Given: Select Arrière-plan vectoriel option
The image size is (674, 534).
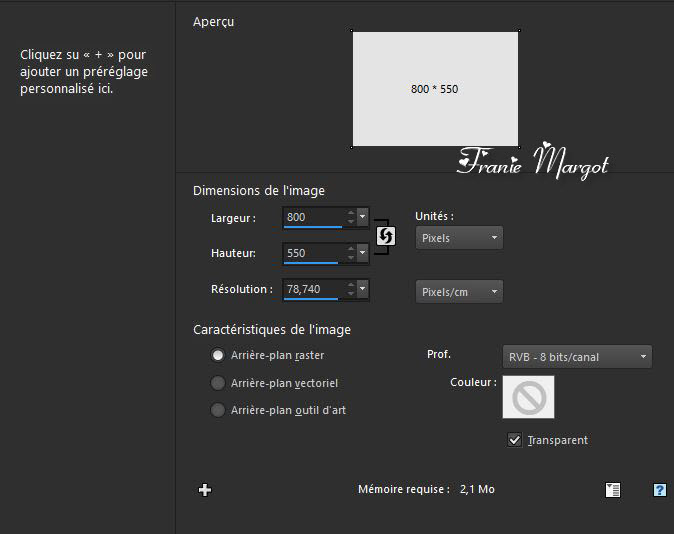Looking at the screenshot, I should pyautogui.click(x=218, y=383).
